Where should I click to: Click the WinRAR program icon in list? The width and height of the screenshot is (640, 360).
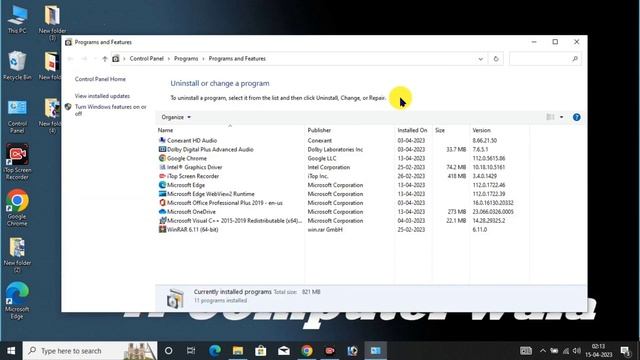pos(162,229)
